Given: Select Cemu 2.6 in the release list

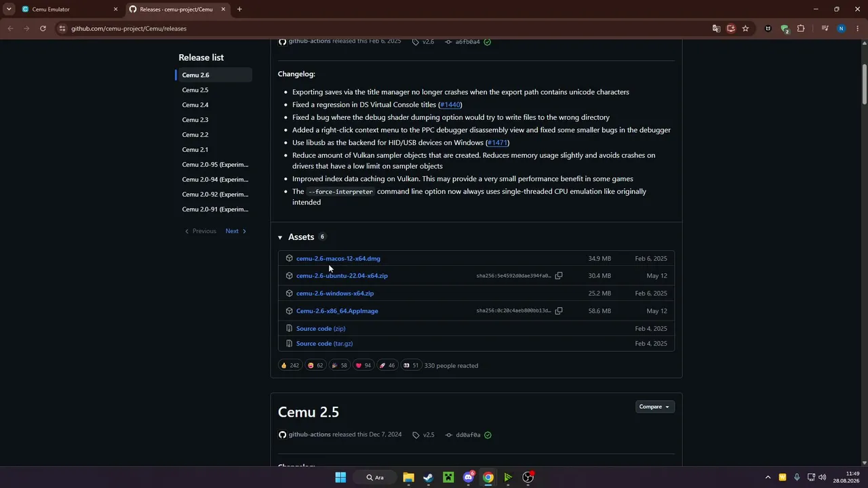Looking at the screenshot, I should coord(214,75).
